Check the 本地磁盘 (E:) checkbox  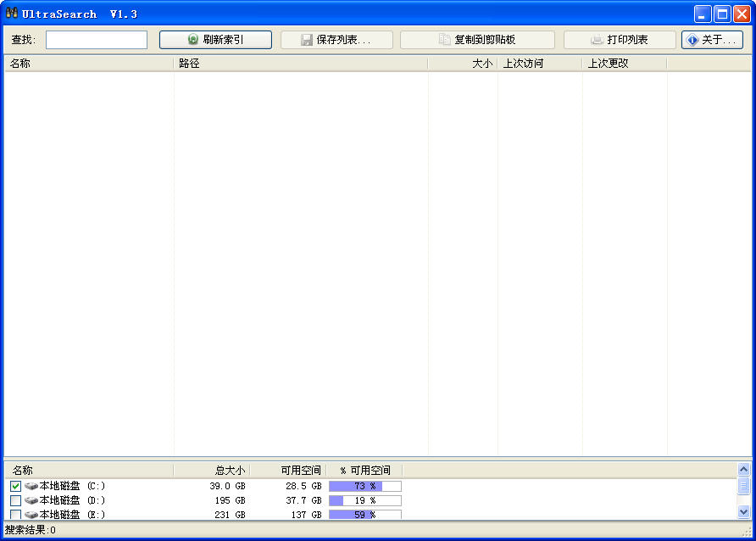pos(15,515)
